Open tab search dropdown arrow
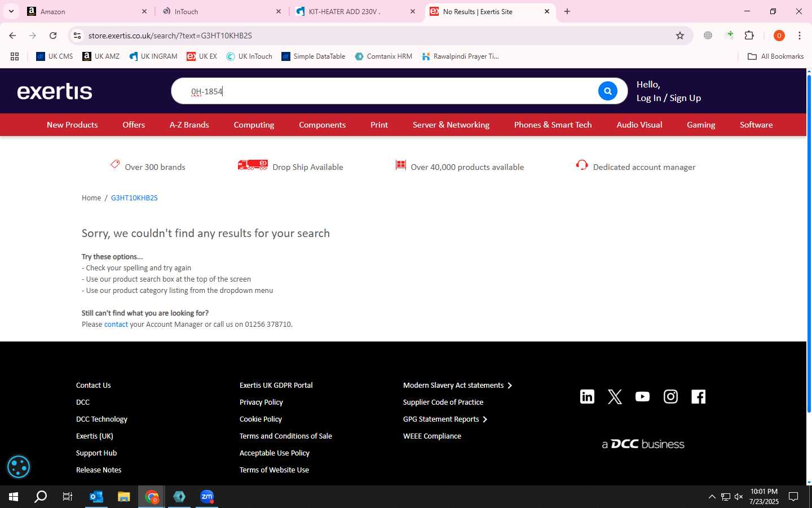 coord(11,11)
